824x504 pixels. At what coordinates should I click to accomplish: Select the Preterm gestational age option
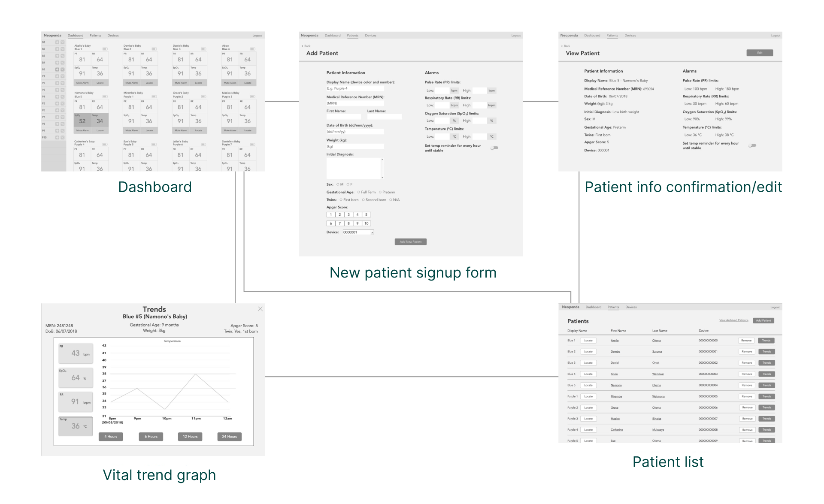pyautogui.click(x=380, y=192)
